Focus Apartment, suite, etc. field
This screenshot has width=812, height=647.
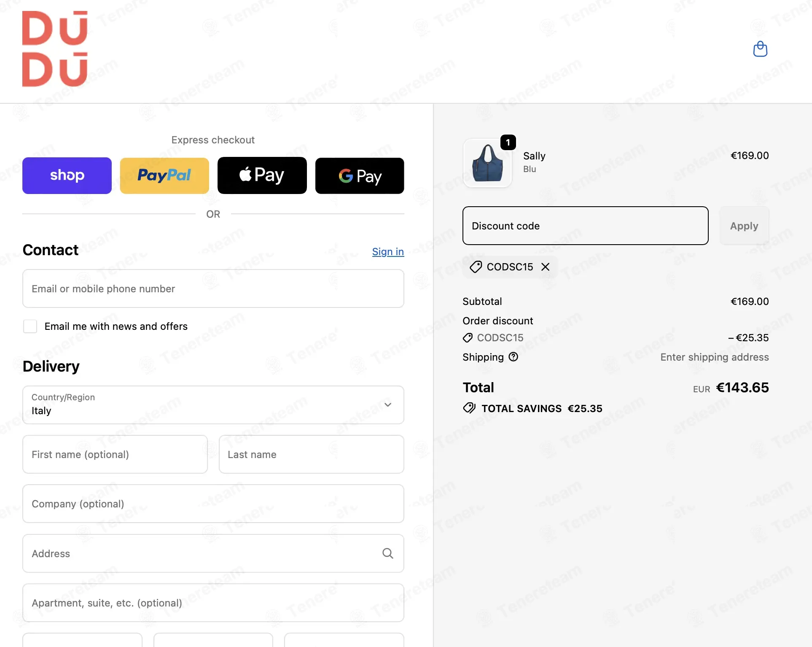[x=213, y=603]
